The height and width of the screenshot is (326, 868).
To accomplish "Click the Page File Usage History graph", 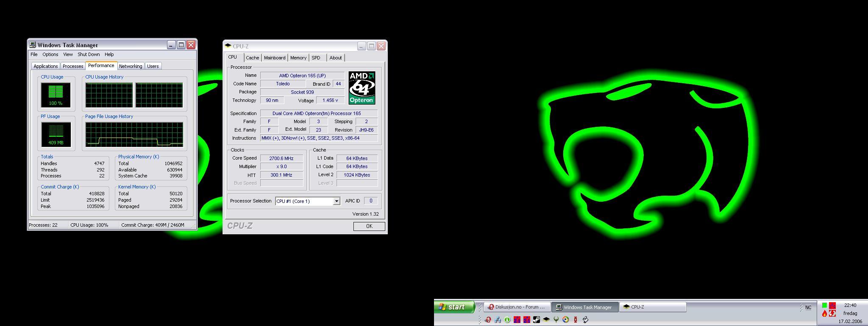I will click(134, 134).
